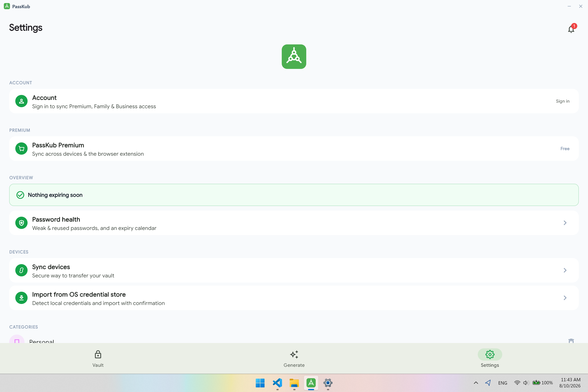Open Settings gear app in taskbar
Viewport: 588px width, 392px height.
pyautogui.click(x=328, y=383)
